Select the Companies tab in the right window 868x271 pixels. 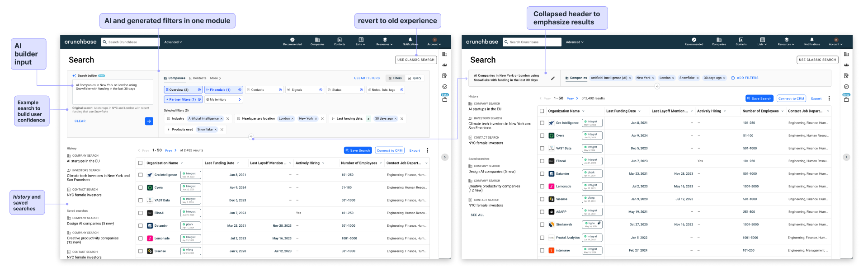[576, 78]
